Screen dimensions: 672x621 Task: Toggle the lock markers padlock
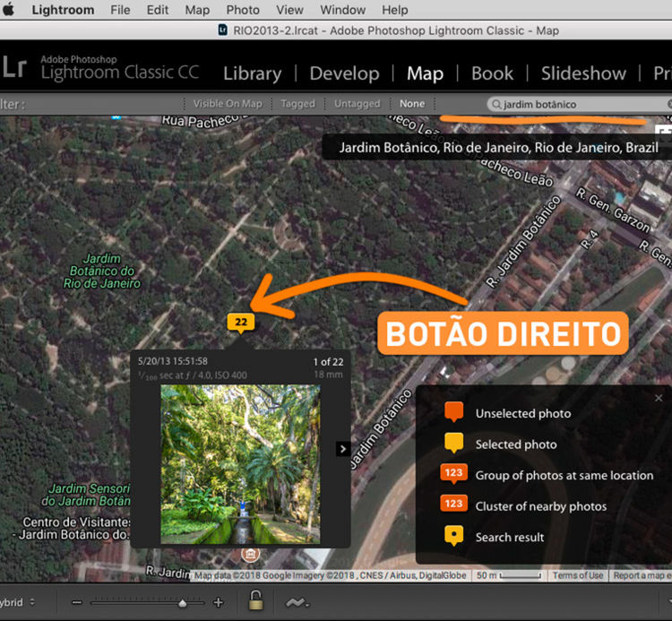[256, 600]
